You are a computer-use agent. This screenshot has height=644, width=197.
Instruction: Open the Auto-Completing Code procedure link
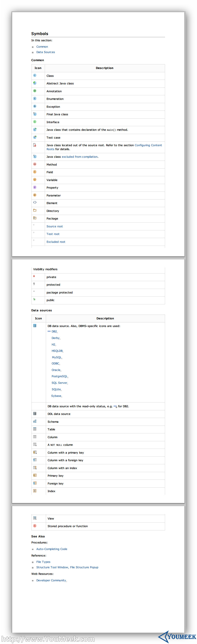52,549
